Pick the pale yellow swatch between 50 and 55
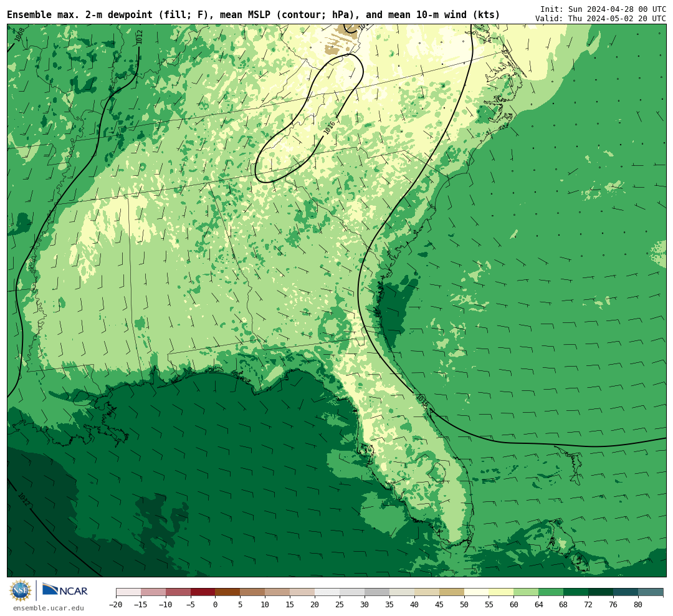Screen dimensions: 673x616 click(477, 592)
